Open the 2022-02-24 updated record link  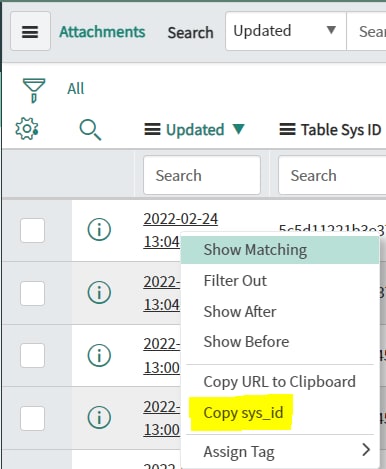click(181, 219)
